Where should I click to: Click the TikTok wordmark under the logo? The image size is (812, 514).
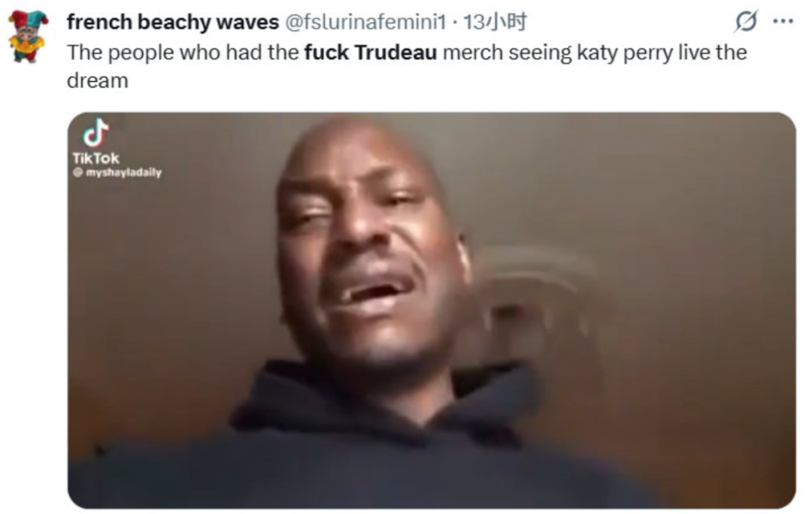95,159
